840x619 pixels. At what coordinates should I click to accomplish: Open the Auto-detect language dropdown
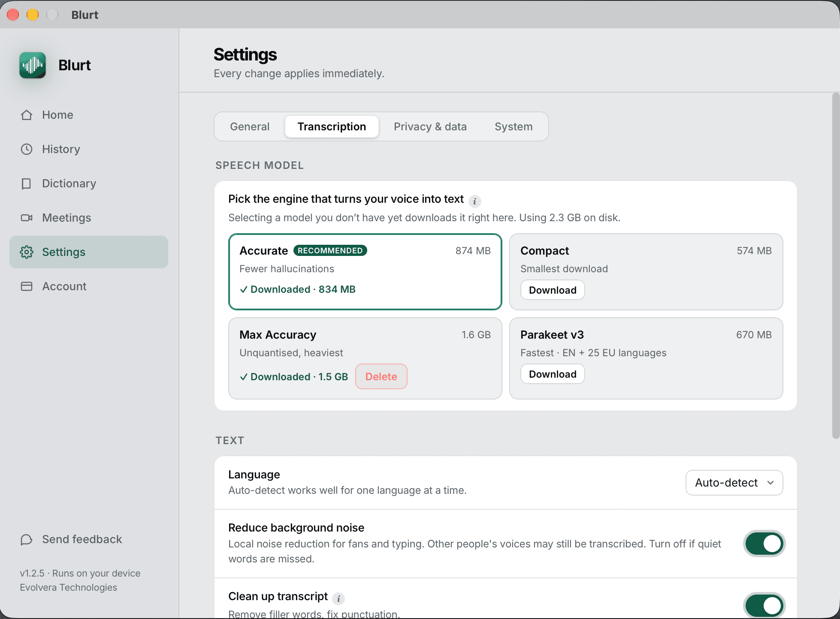pos(734,483)
